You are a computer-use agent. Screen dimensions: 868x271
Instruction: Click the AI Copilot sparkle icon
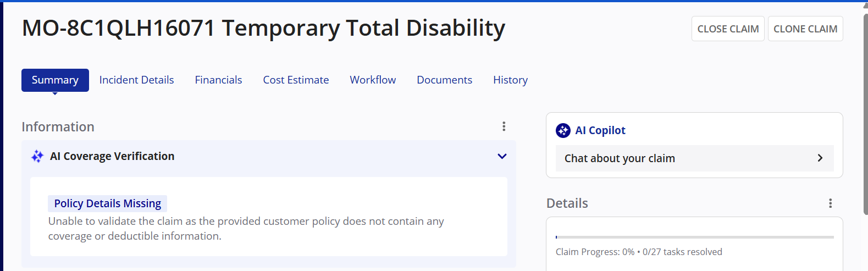click(x=563, y=130)
